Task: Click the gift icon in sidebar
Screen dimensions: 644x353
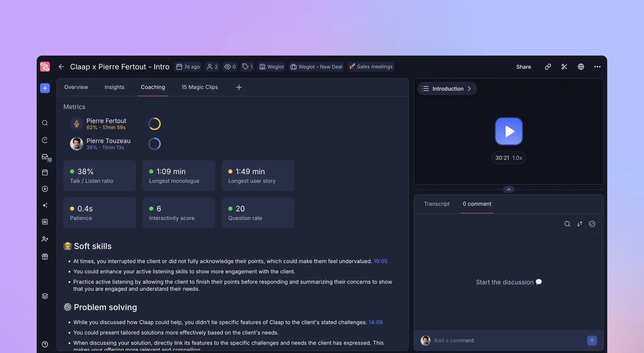Action: 45,256
